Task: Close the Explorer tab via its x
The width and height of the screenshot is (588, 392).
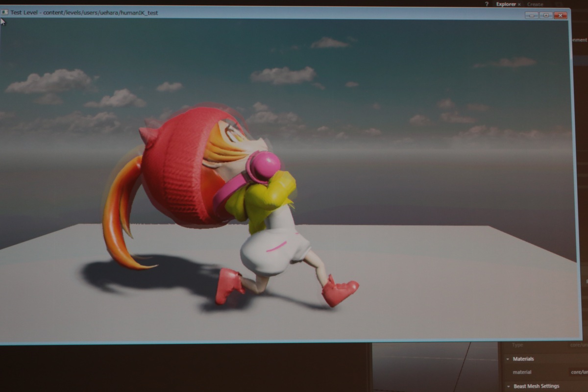Action: click(x=519, y=4)
